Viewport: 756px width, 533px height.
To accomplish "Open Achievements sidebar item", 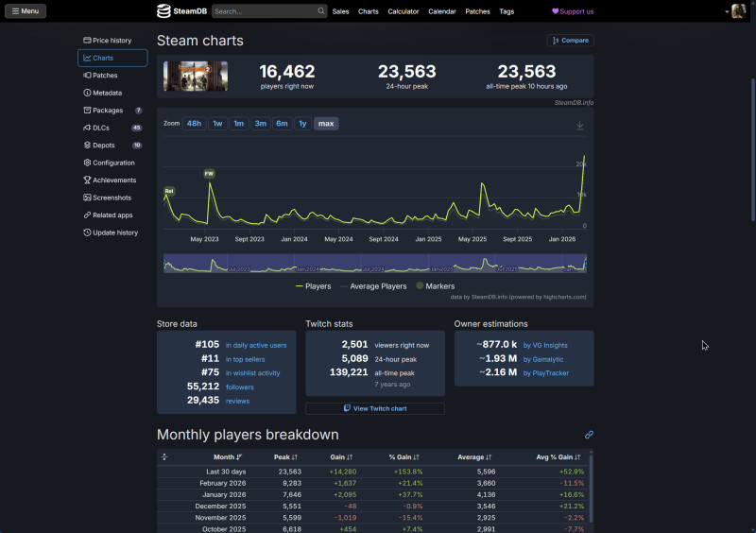I will click(x=112, y=180).
